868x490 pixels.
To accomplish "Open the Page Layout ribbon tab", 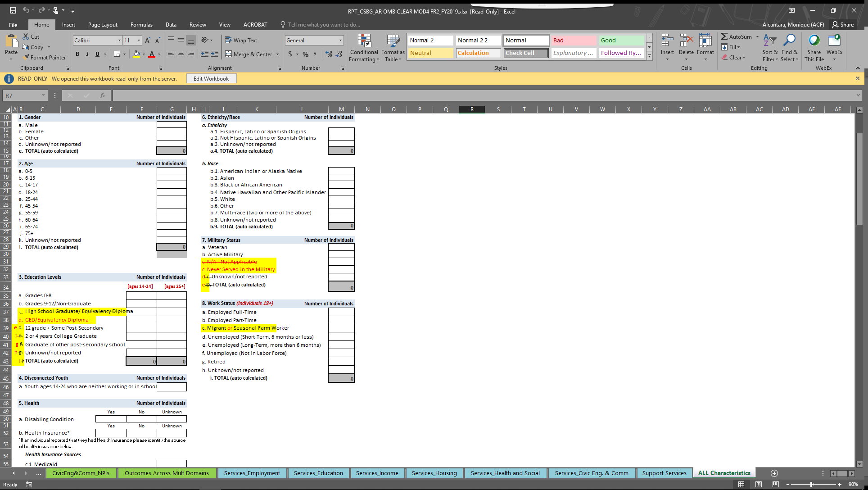I will point(103,25).
